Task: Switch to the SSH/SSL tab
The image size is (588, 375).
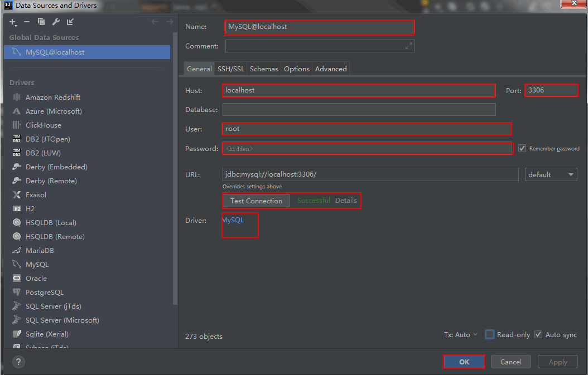Action: [x=230, y=69]
